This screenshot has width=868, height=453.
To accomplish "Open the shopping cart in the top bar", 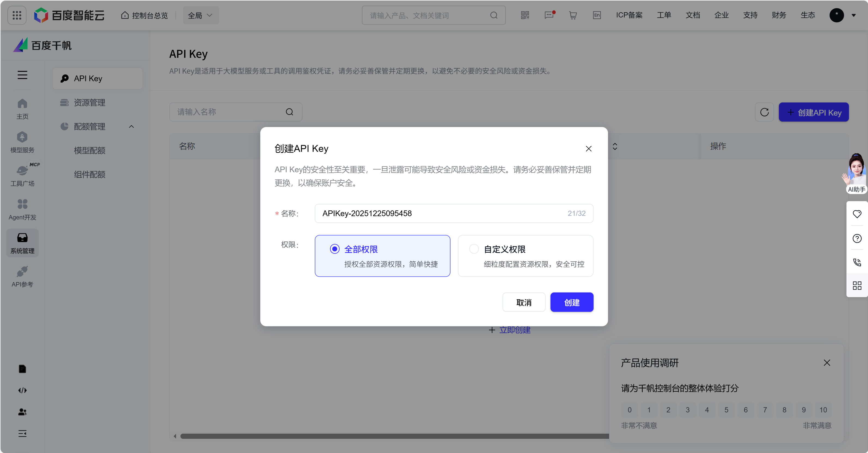I will (573, 15).
